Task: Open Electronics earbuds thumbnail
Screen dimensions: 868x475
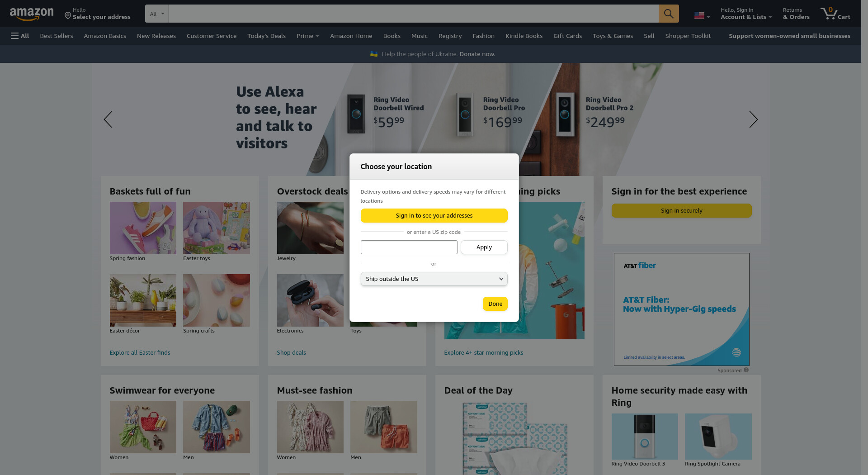Action: coord(310,300)
